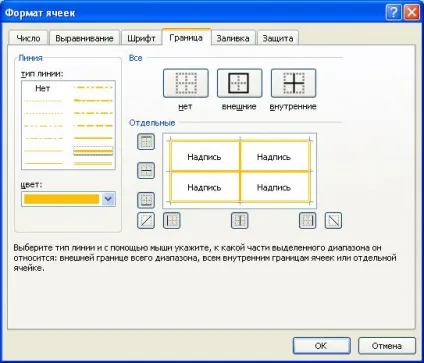Toggle the diagonal-down border button
This screenshot has height=363, width=424.
click(333, 220)
